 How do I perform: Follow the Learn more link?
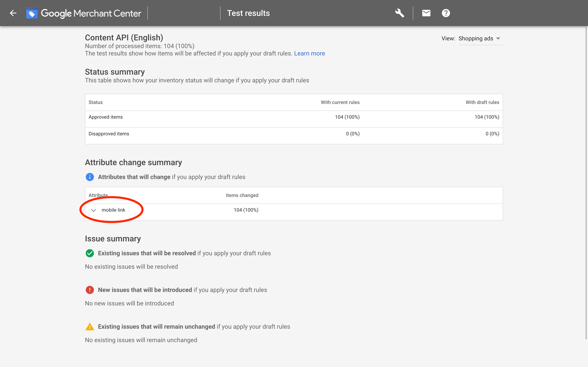click(x=309, y=53)
